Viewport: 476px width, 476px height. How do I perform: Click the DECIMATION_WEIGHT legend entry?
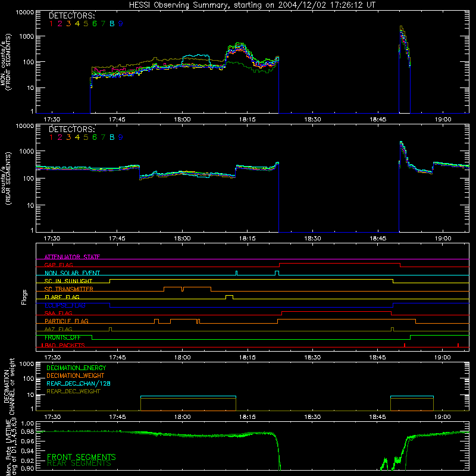click(x=76, y=376)
